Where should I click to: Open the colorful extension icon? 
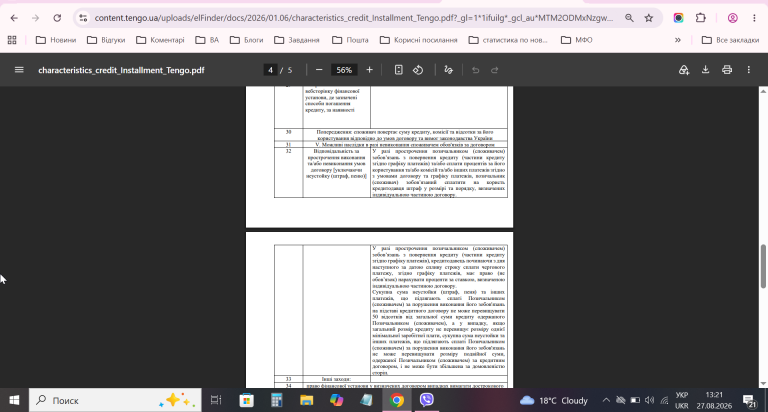(678, 18)
